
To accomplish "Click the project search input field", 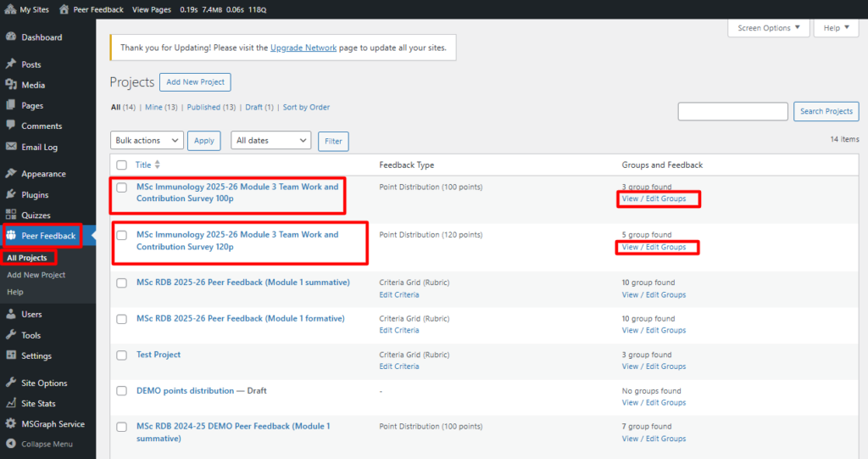I will coord(732,111).
